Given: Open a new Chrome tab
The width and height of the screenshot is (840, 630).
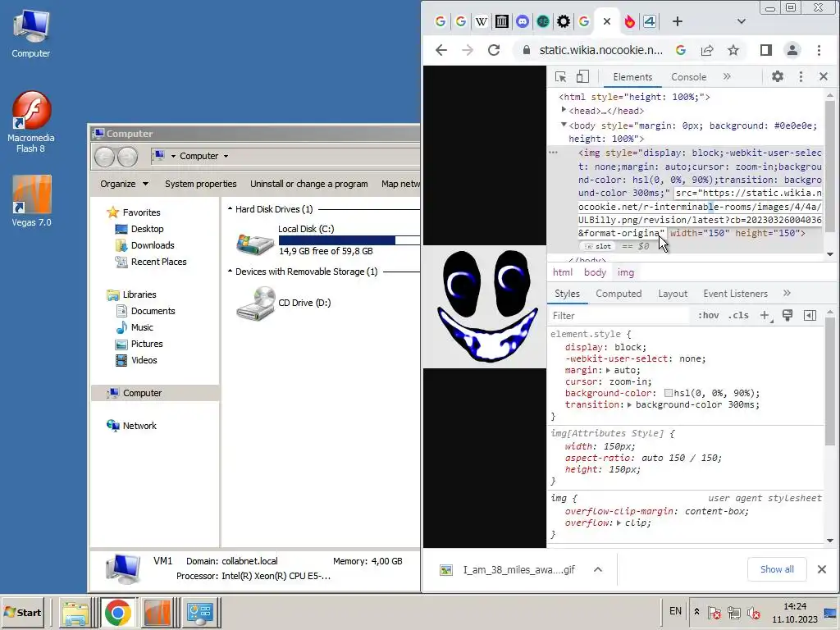Looking at the screenshot, I should [x=677, y=21].
